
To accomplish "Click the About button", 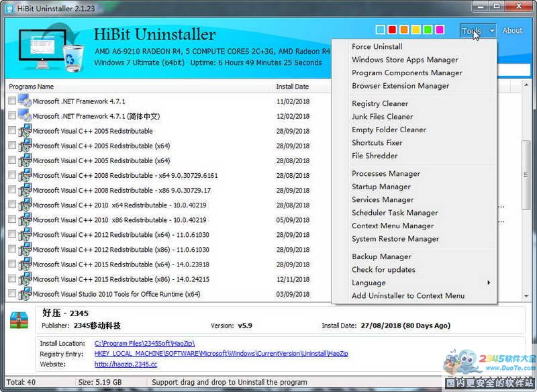I will [512, 30].
